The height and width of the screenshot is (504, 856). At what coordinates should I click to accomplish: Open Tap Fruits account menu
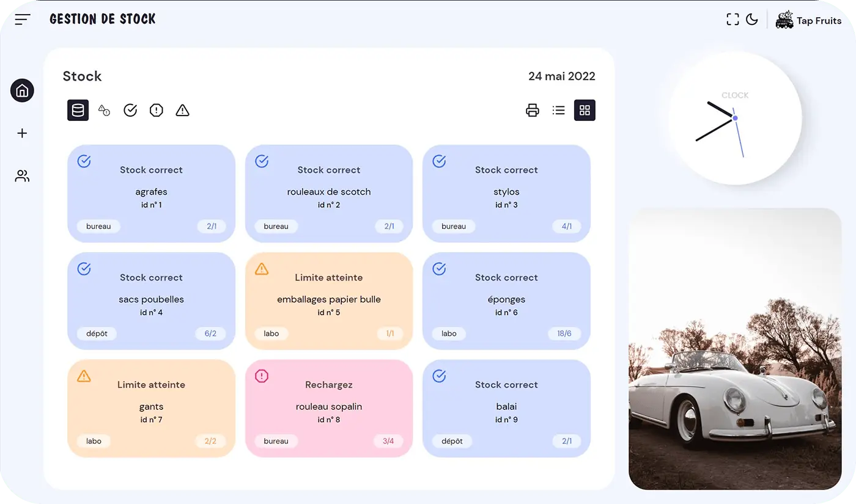coord(808,20)
